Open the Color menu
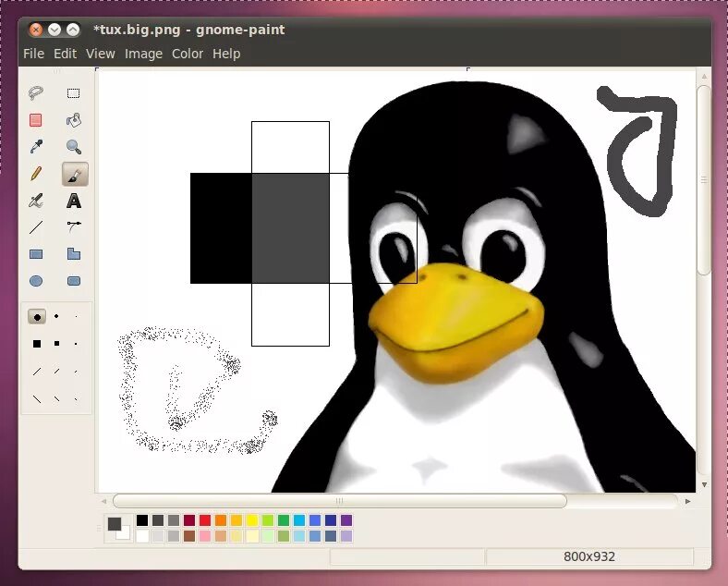 pyautogui.click(x=188, y=54)
